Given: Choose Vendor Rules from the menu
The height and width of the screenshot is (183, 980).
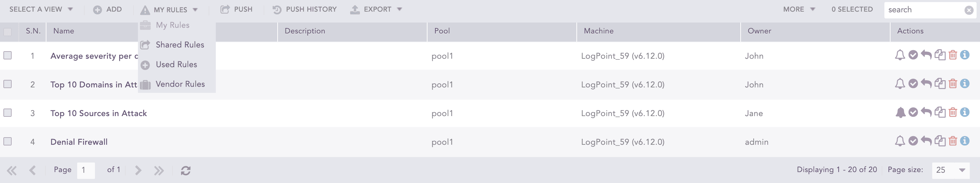Looking at the screenshot, I should pyautogui.click(x=180, y=84).
